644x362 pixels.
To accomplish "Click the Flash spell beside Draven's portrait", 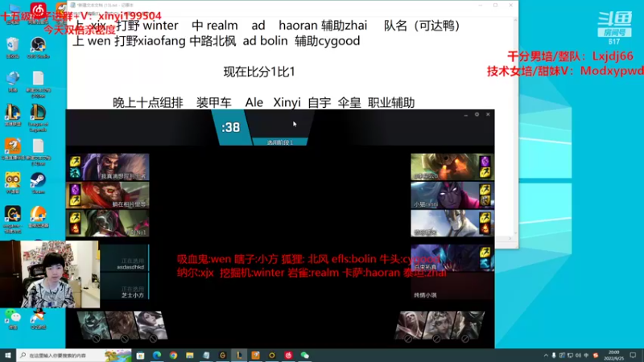I will [75, 162].
